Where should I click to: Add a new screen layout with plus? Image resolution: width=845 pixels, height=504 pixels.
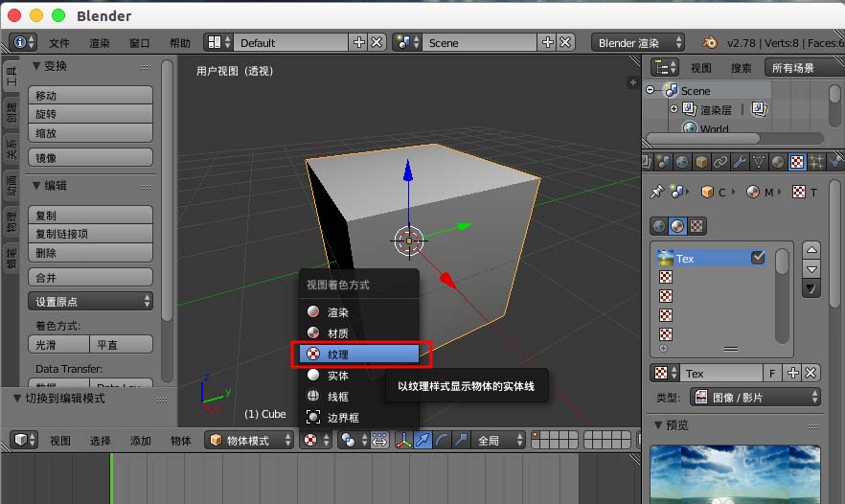coord(358,42)
